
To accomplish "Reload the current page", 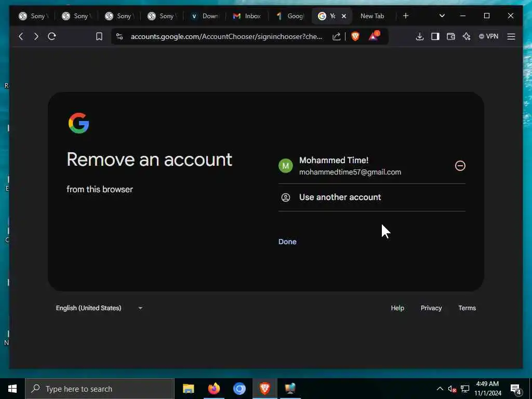I will tap(52, 36).
